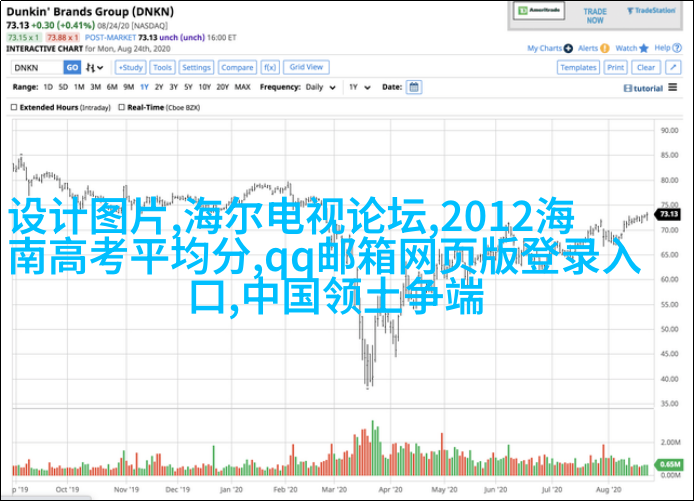This screenshot has height=502, width=695.
Task: Select the 1D range
Action: 48,87
